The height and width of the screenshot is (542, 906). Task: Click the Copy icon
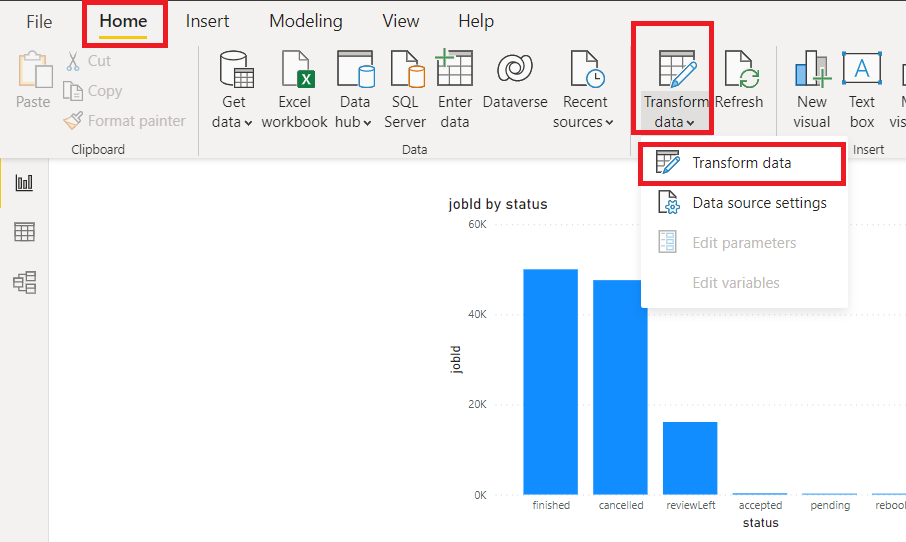(73, 91)
